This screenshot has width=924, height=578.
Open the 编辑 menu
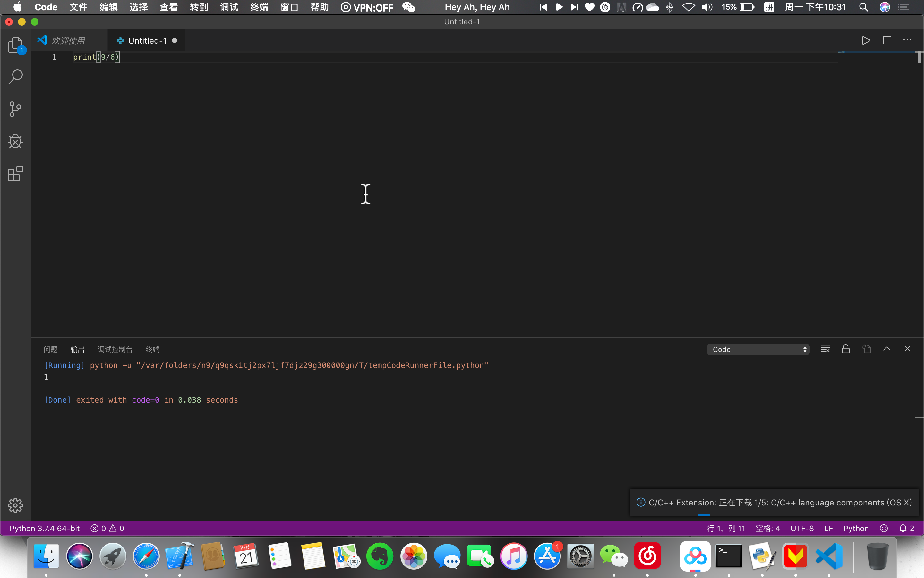[108, 7]
